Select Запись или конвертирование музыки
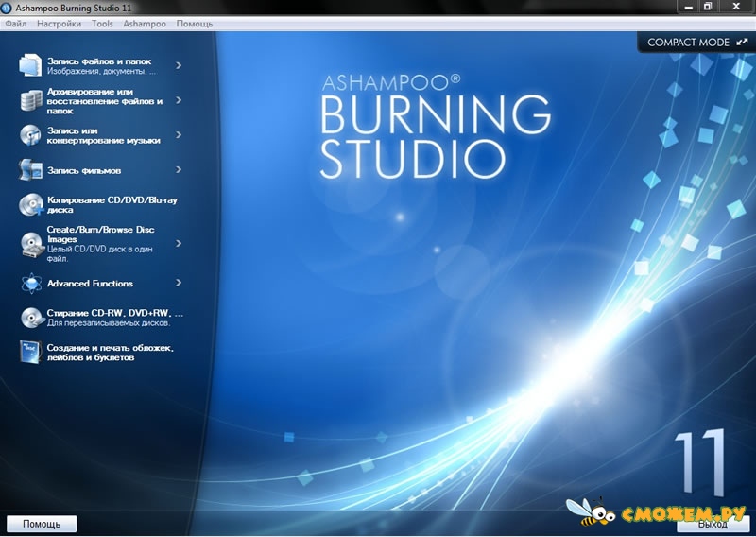The width and height of the screenshot is (756, 537). click(x=104, y=135)
